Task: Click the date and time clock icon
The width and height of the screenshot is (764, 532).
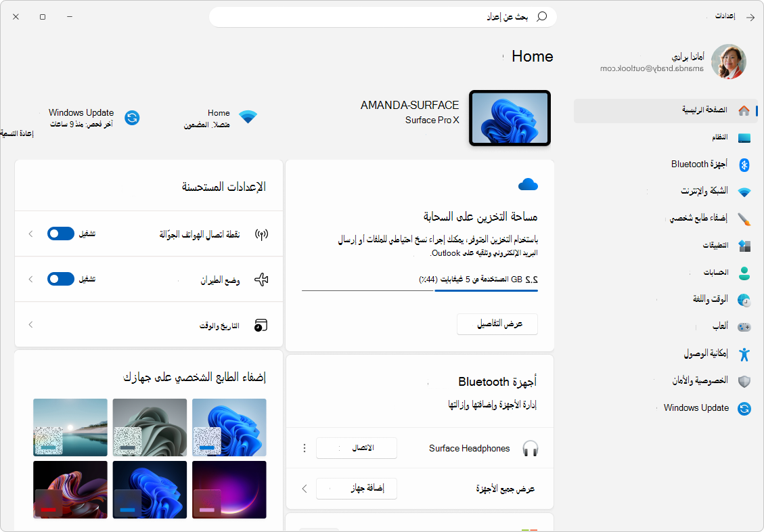Action: [x=261, y=325]
